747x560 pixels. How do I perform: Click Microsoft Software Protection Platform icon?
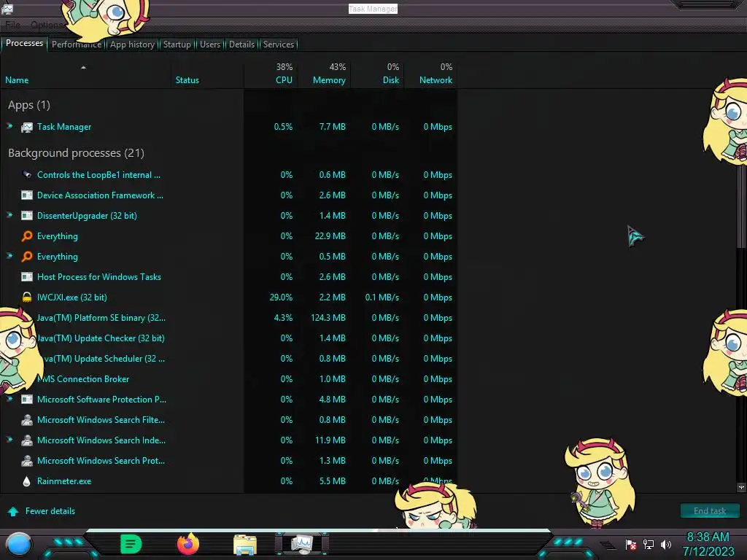(27, 400)
